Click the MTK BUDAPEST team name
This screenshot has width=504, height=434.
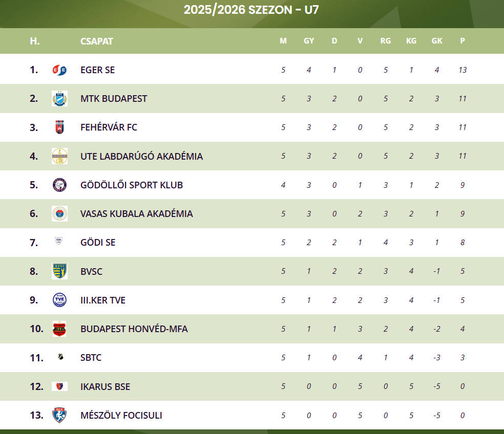click(x=114, y=99)
